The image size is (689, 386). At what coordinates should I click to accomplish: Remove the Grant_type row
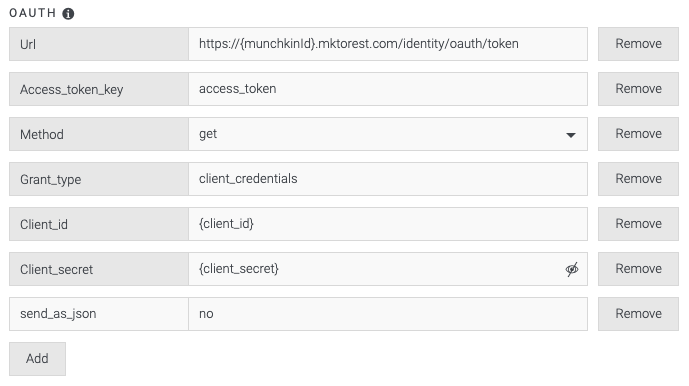[x=638, y=179]
